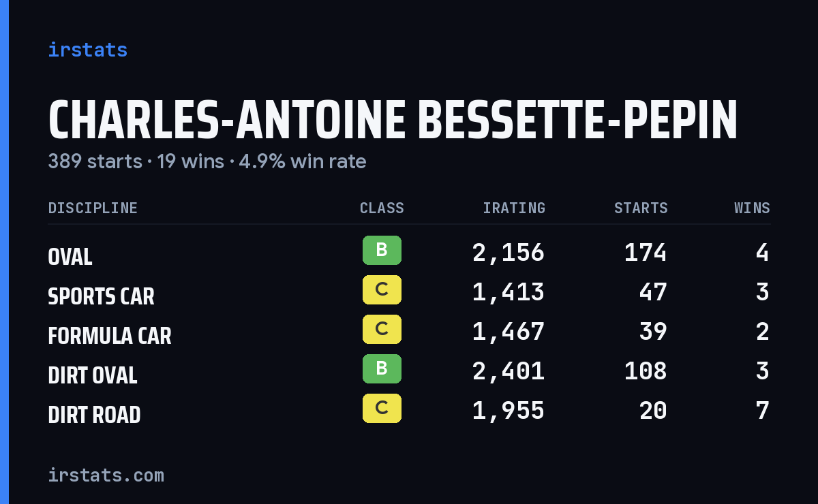The height and width of the screenshot is (504, 818).
Task: Click the 389 starts summary line
Action: [207, 161]
